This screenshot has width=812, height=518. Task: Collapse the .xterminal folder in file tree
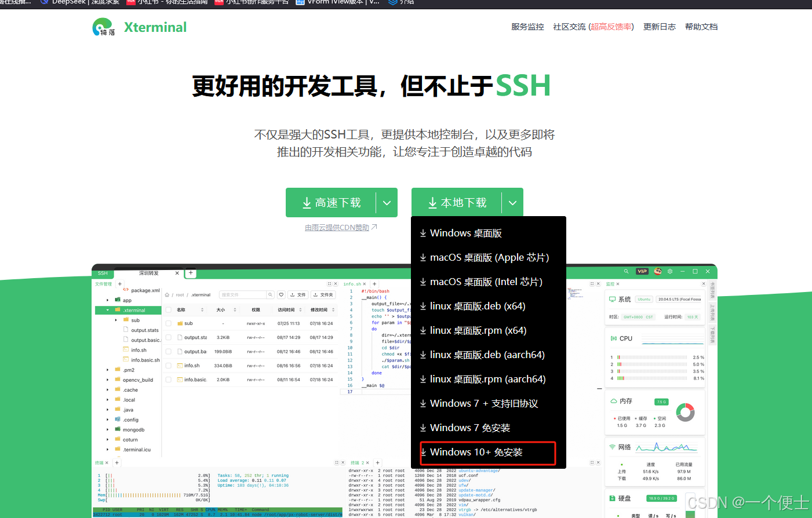[108, 310]
